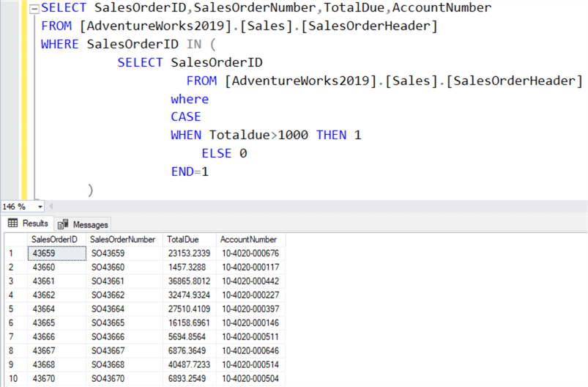Select cell SO43667 in results
Image resolution: width=588 pixels, height=387 pixels.
(124, 350)
